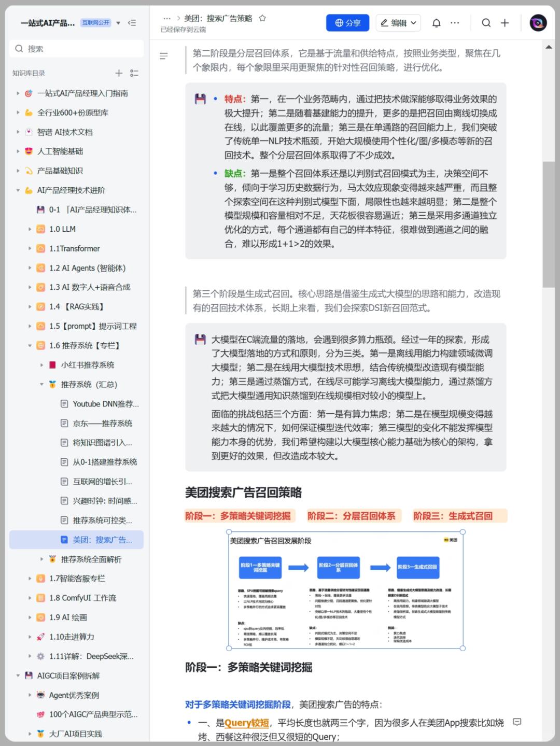
Task: Click the document icon of 兴趣时钟
Action: tap(64, 501)
